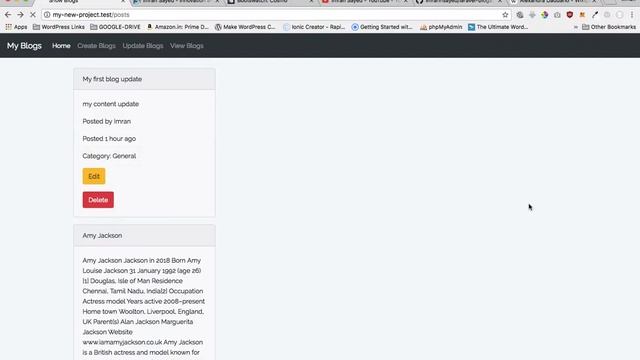Open the color wheel extension

click(545, 15)
